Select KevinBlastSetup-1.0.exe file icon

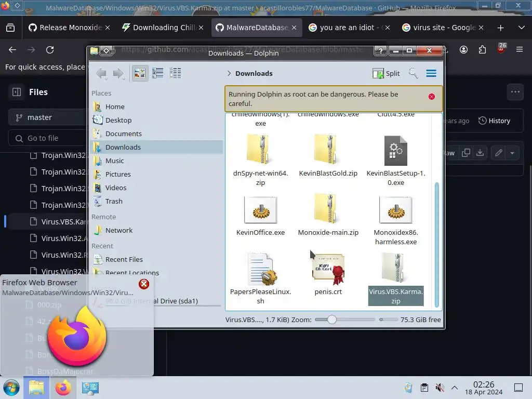pos(395,150)
